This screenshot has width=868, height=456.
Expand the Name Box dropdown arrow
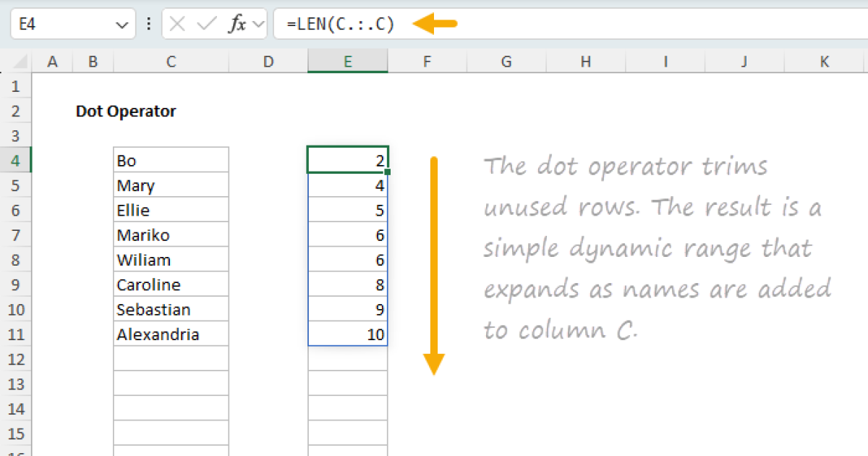coord(121,25)
